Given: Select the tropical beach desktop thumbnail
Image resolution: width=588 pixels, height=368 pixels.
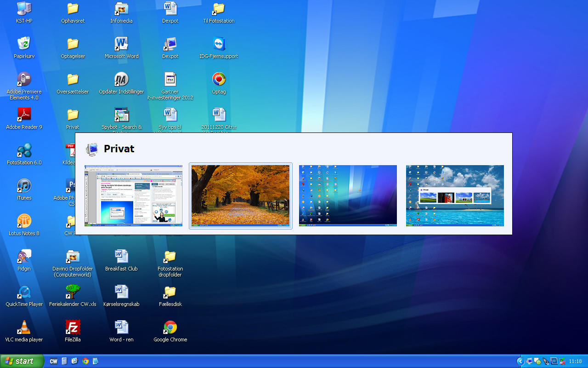Looking at the screenshot, I should pyautogui.click(x=455, y=195).
